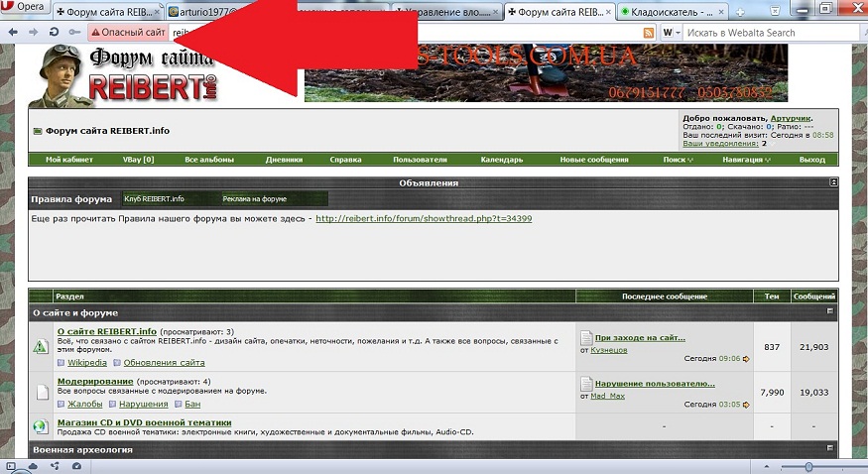Go to last post arrow beside Сегодня 03:05

[746, 405]
